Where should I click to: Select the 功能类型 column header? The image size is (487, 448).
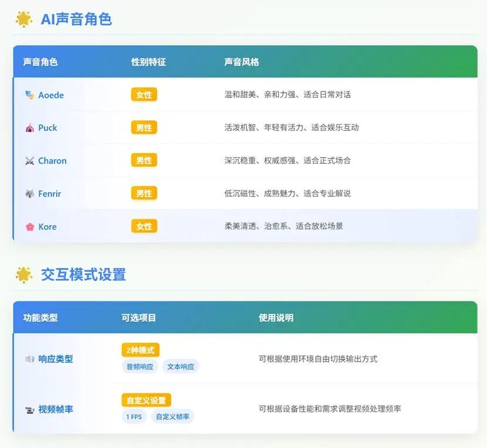39,317
